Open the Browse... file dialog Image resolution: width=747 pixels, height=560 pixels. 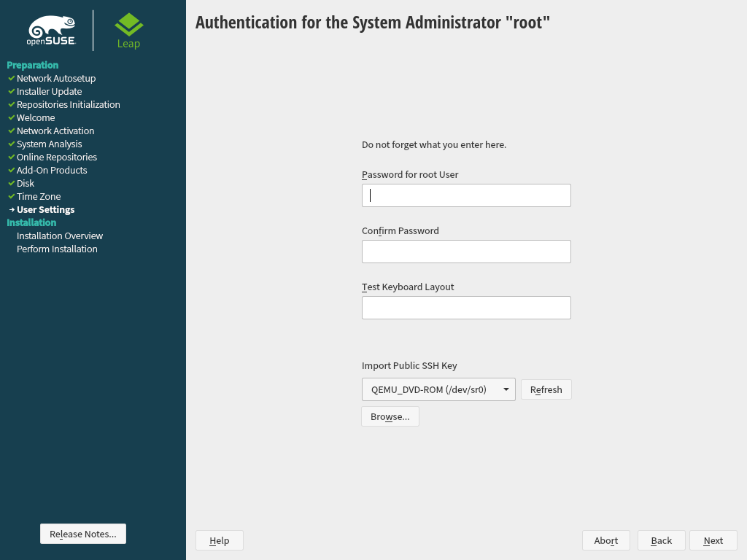pyautogui.click(x=390, y=416)
